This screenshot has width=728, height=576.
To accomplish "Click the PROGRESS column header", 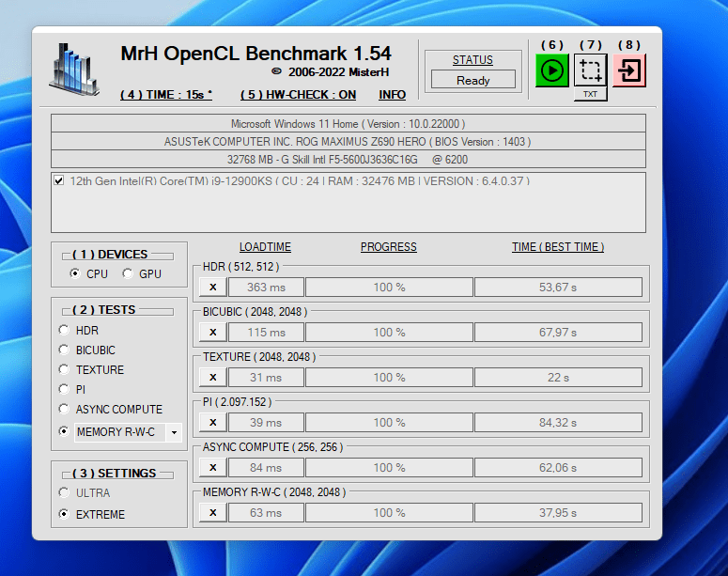I will pos(389,247).
